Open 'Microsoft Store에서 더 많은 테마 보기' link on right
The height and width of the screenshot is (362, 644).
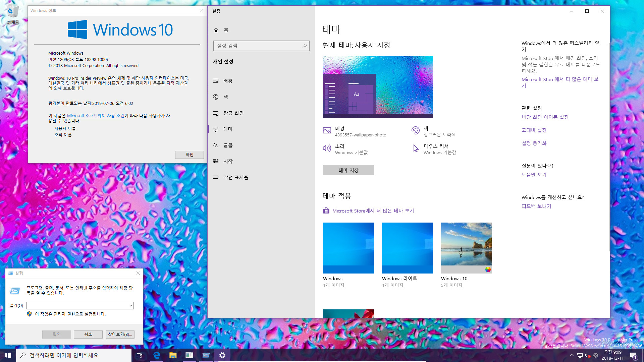coord(560,82)
